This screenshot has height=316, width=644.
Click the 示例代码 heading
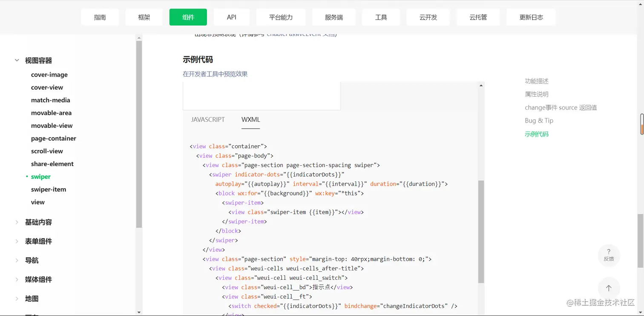(198, 60)
